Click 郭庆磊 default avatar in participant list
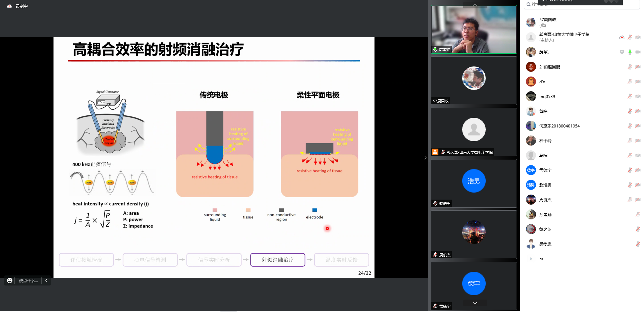Image resolution: width=644 pixels, height=312 pixels. pos(531,37)
